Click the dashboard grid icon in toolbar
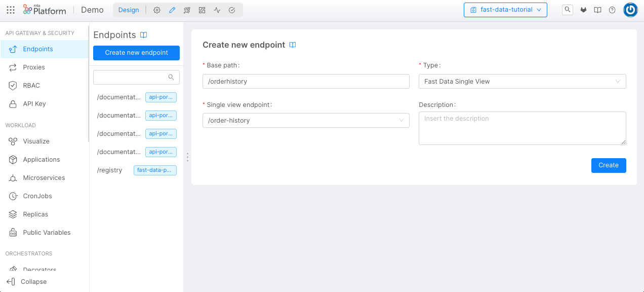This screenshot has height=292, width=644. coord(202,10)
